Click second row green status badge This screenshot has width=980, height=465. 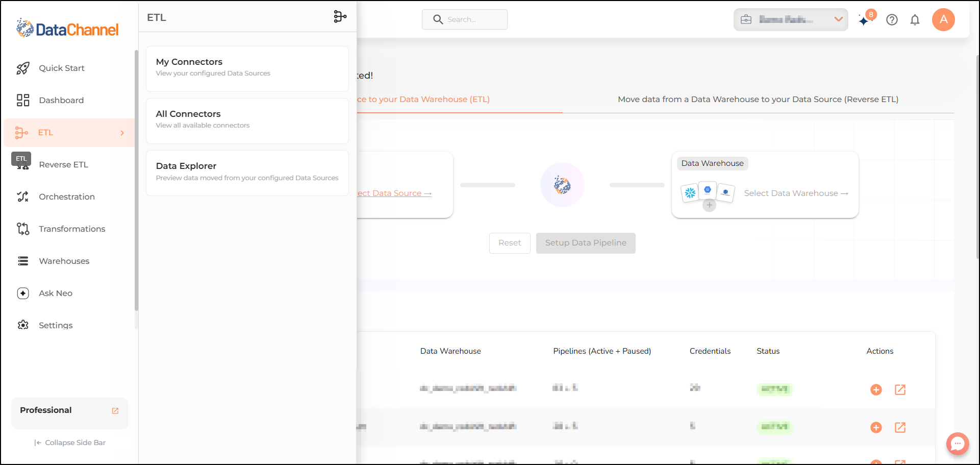pyautogui.click(x=774, y=427)
